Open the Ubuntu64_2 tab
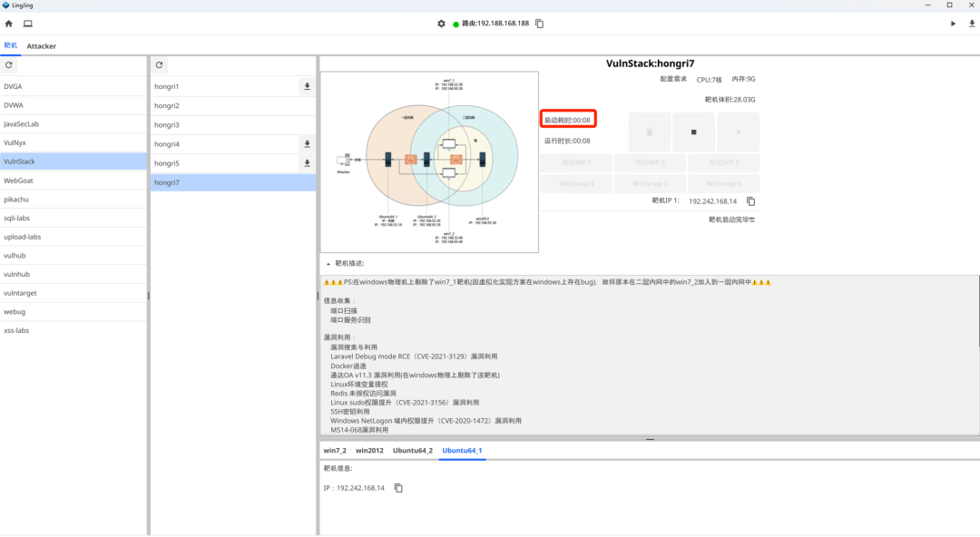Viewport: 980px width, 537px height. [413, 450]
